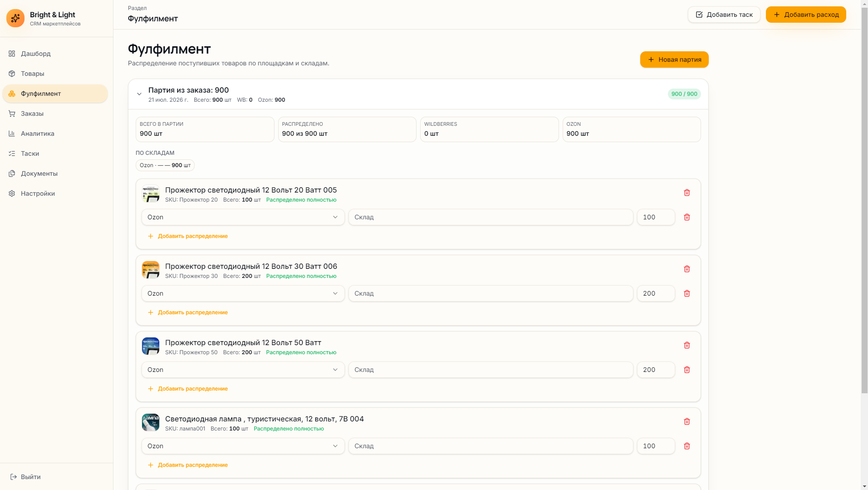Switch to Таски in sidebar
This screenshot has height=490, width=868.
click(x=55, y=153)
